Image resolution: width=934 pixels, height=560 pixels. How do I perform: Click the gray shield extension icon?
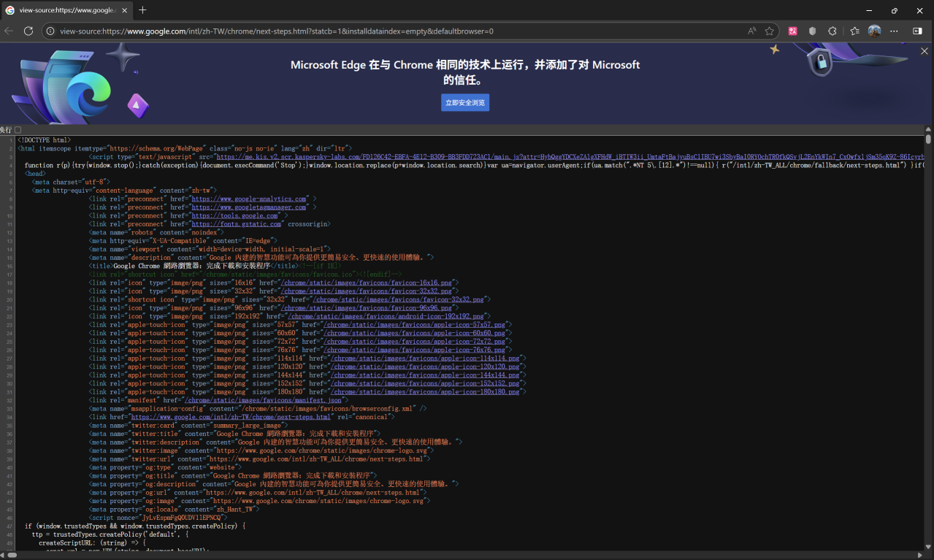(x=812, y=31)
